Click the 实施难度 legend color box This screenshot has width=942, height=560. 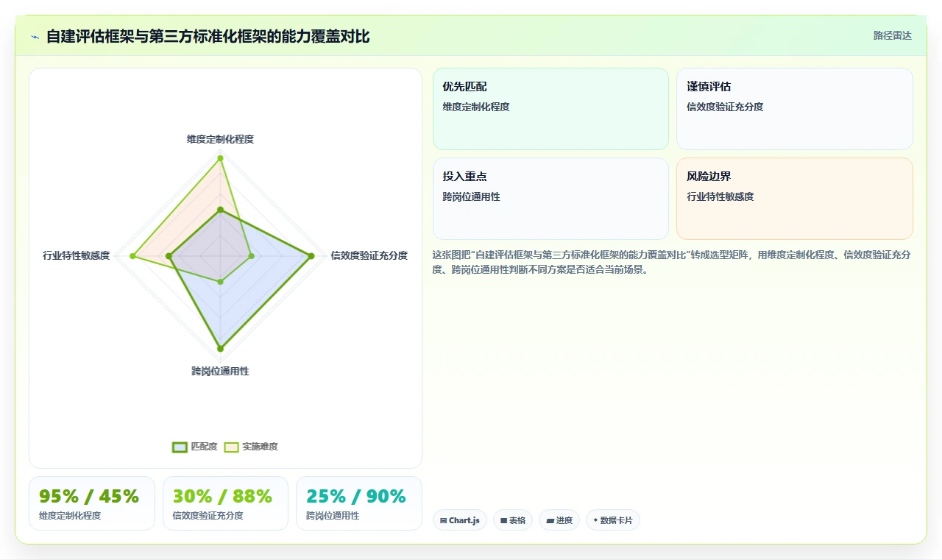(231, 447)
